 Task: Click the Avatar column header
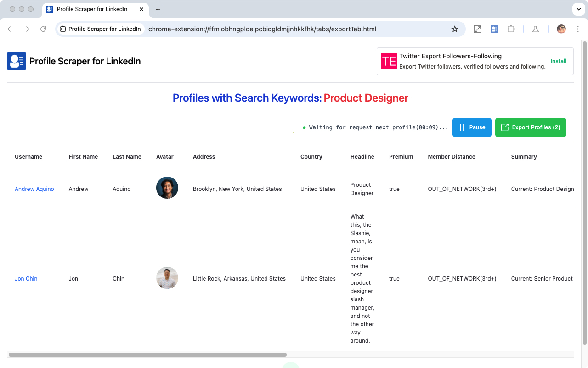165,157
